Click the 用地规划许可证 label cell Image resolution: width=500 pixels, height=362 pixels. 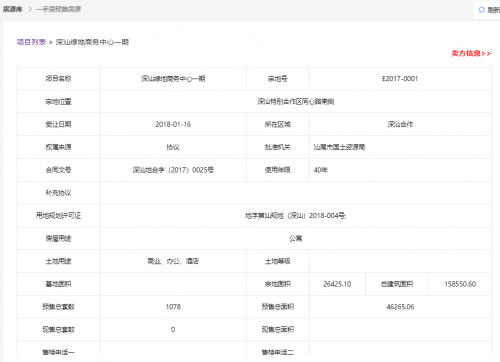point(58,216)
